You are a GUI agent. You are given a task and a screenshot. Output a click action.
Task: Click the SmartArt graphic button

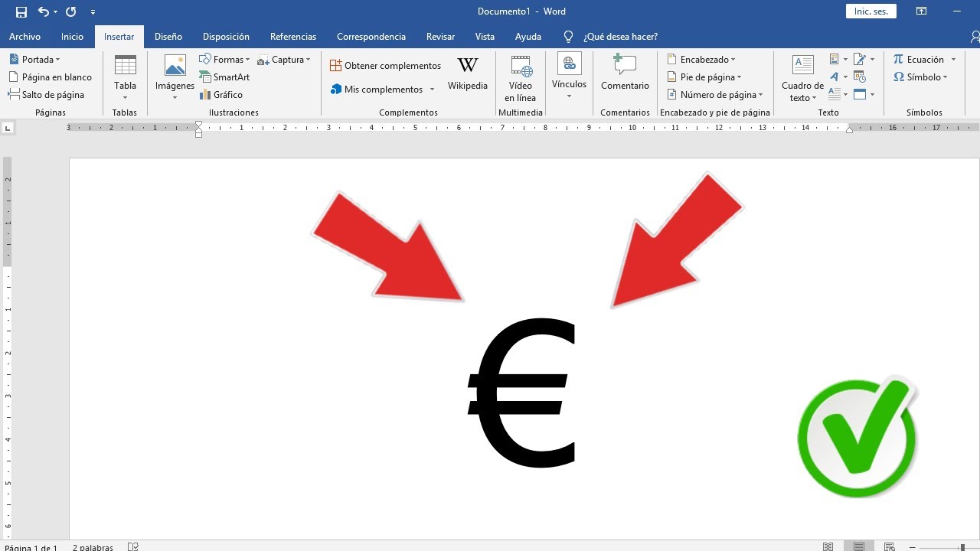click(x=224, y=77)
